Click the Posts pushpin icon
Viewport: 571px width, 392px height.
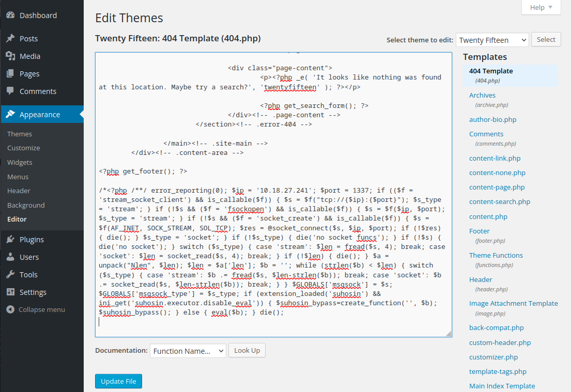pos(10,38)
